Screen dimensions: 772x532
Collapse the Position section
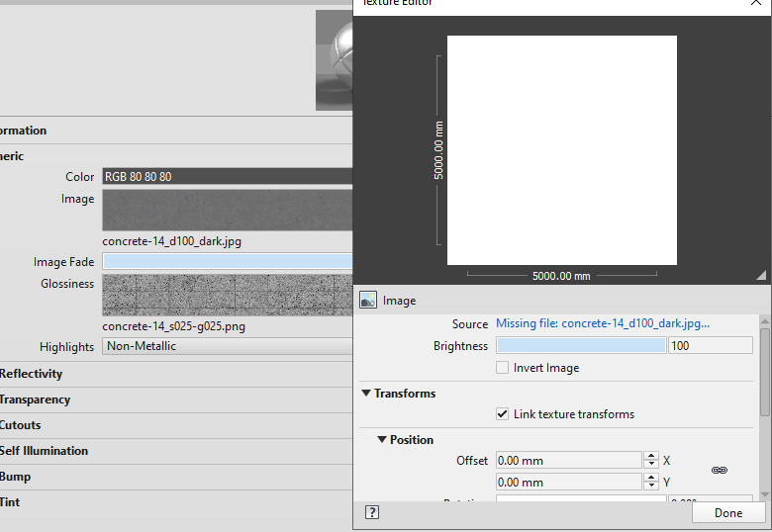point(382,439)
